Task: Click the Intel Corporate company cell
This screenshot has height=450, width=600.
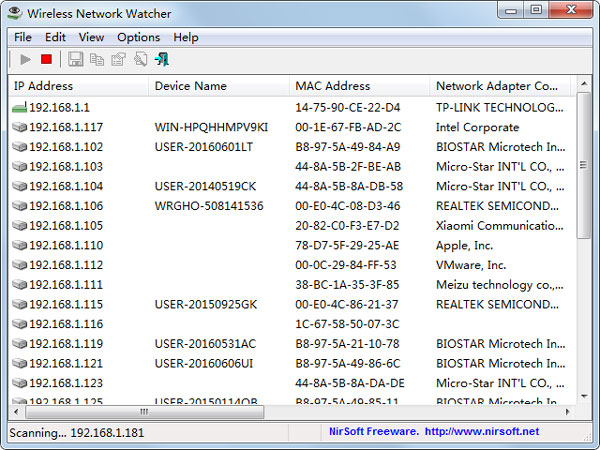Action: tap(477, 127)
